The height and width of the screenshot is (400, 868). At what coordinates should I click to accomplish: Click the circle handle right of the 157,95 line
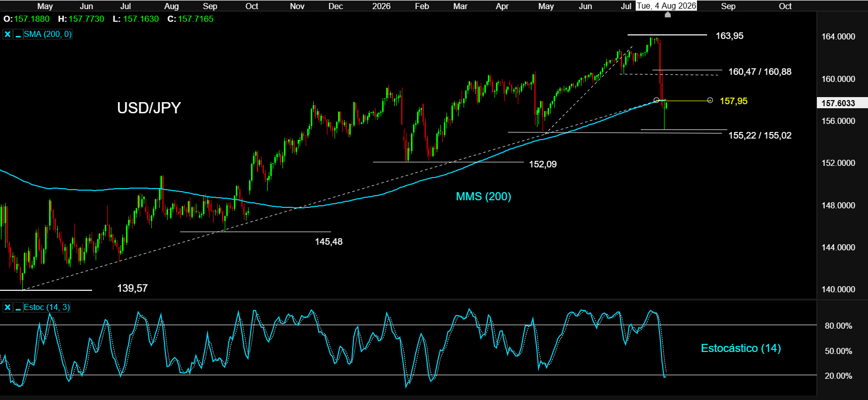[710, 100]
